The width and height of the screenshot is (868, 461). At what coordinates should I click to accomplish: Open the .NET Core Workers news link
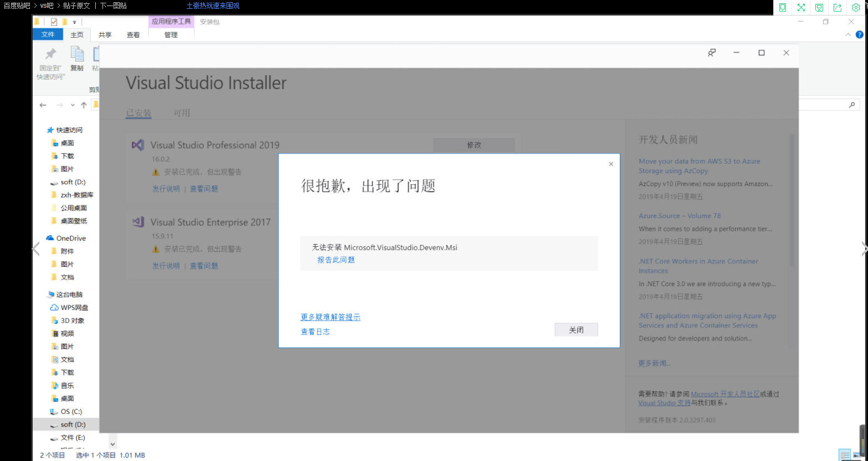698,266
